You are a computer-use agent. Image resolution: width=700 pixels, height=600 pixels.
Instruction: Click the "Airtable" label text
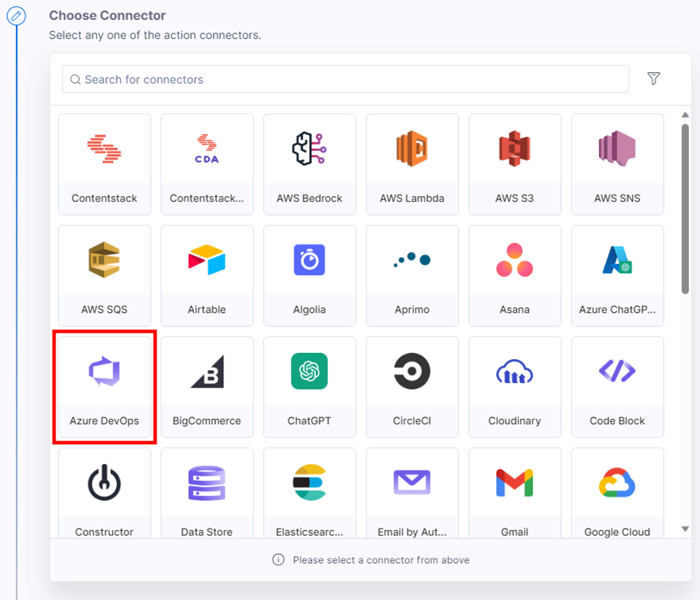point(207,309)
